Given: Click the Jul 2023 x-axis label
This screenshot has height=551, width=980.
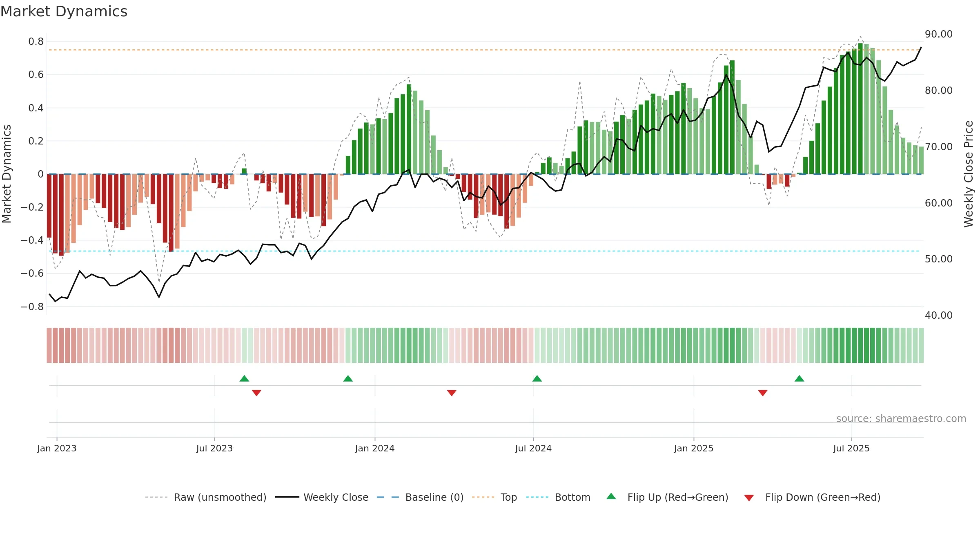Looking at the screenshot, I should coord(214,448).
